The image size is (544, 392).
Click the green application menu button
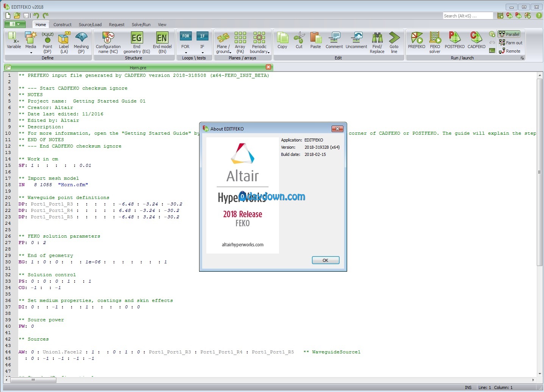coord(15,24)
